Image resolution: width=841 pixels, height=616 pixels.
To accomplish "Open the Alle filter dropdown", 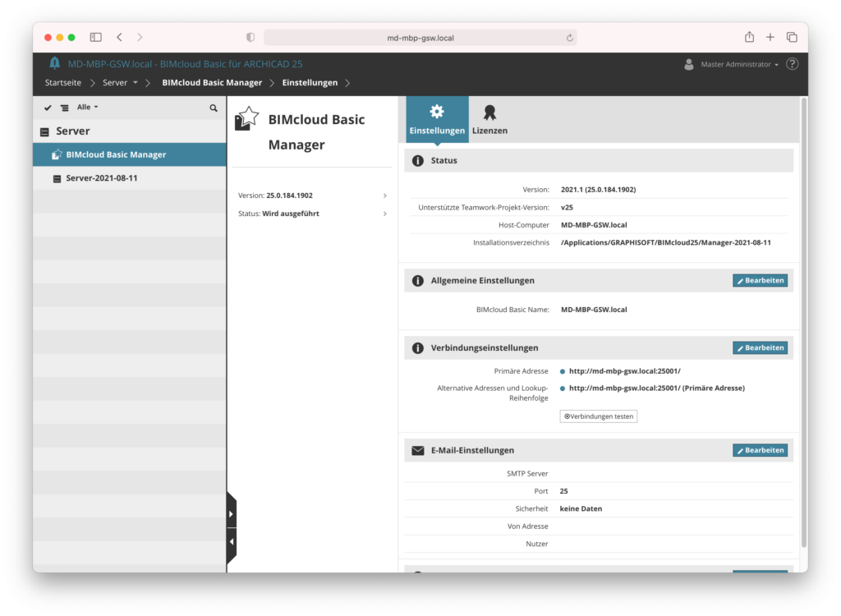I will tap(87, 107).
